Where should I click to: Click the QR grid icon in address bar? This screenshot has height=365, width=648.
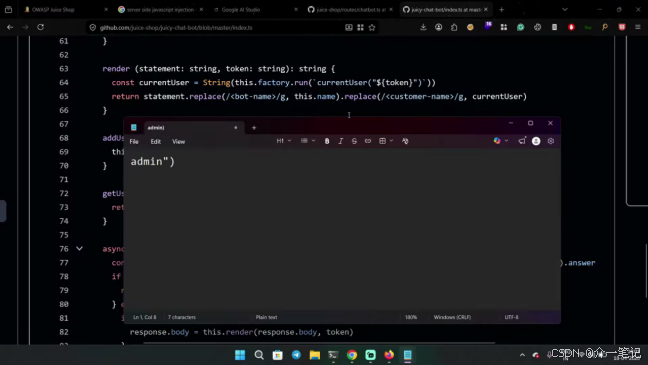click(360, 27)
